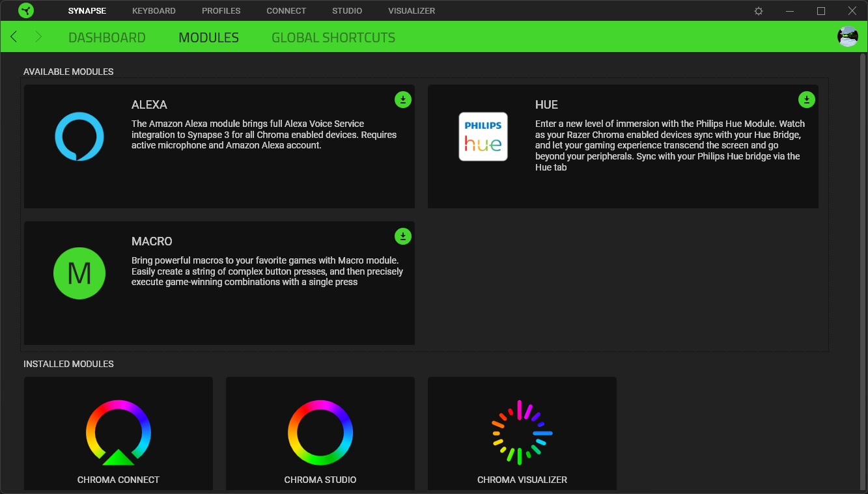Switch to the Keyboard tab
This screenshot has height=494, width=868.
coord(154,11)
